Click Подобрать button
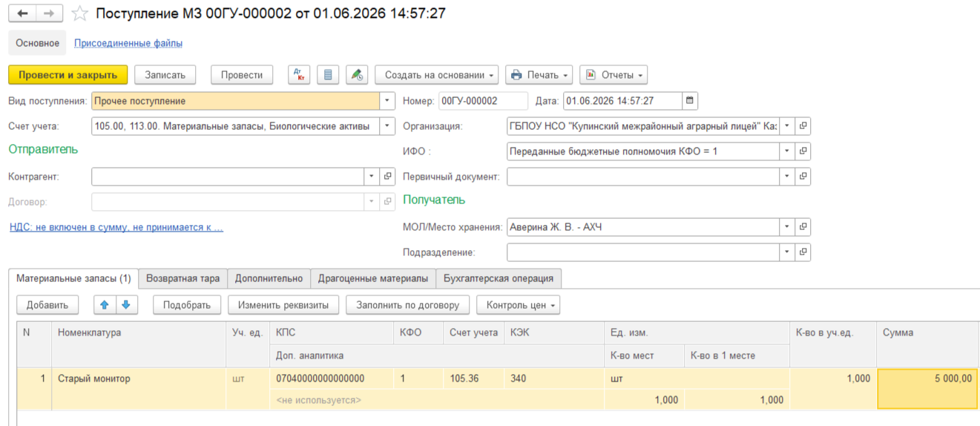This screenshot has width=980, height=426. 187,304
